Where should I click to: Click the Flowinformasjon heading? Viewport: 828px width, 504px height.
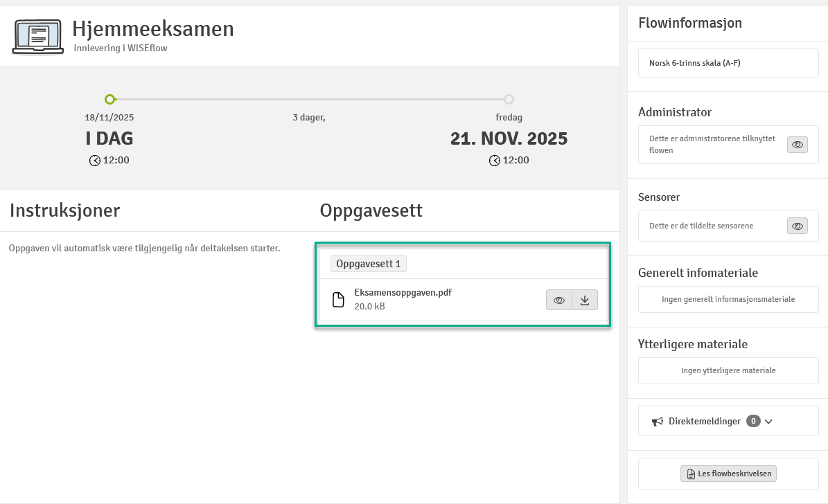[690, 23]
